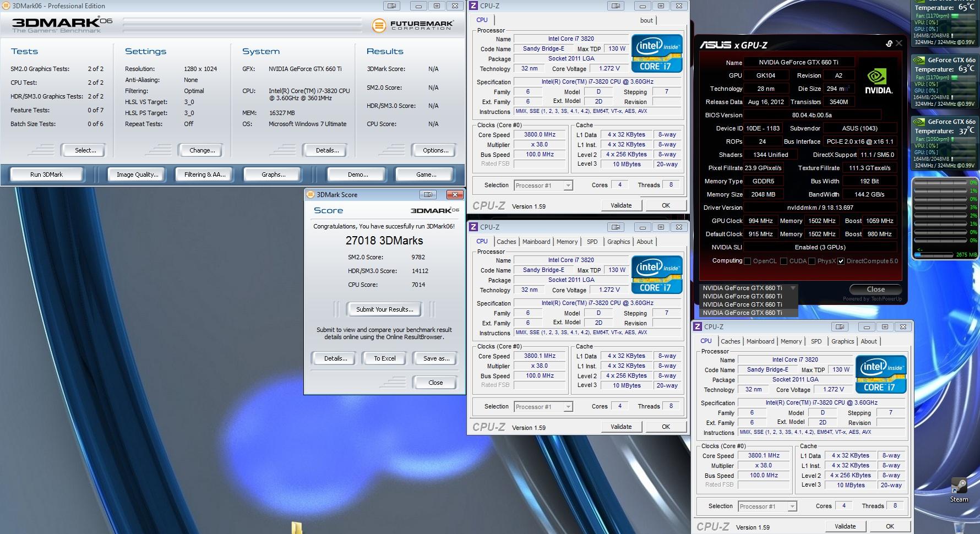Click Submit Your Results button
Image resolution: width=980 pixels, height=534 pixels.
[384, 309]
